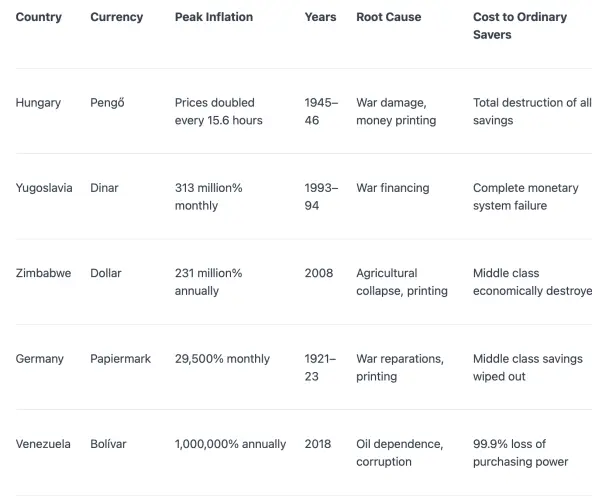
Task: Select Prices doubled every 15.6 hours
Action: tap(219, 111)
